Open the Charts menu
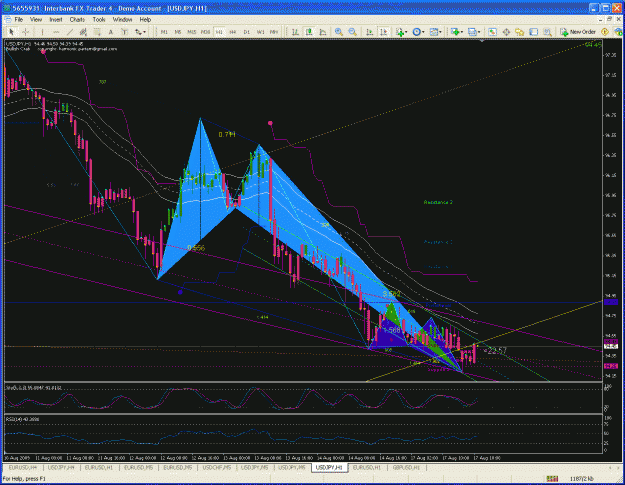625x485 pixels. pyautogui.click(x=77, y=20)
